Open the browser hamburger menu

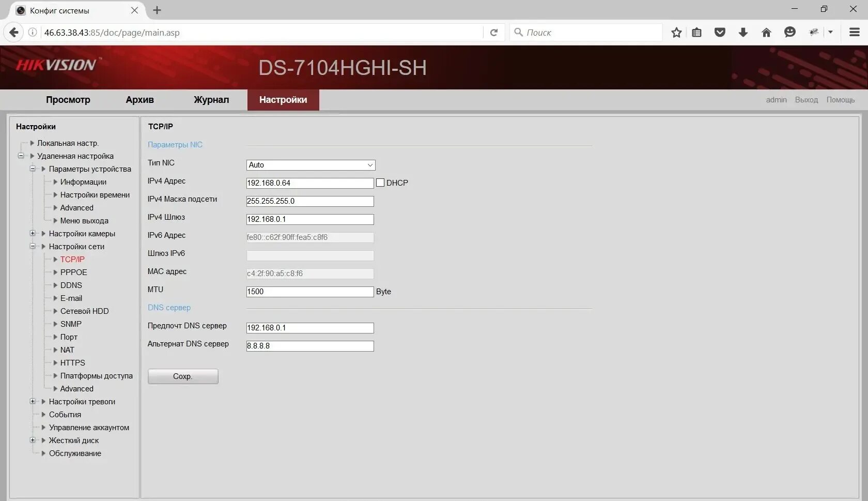(855, 33)
